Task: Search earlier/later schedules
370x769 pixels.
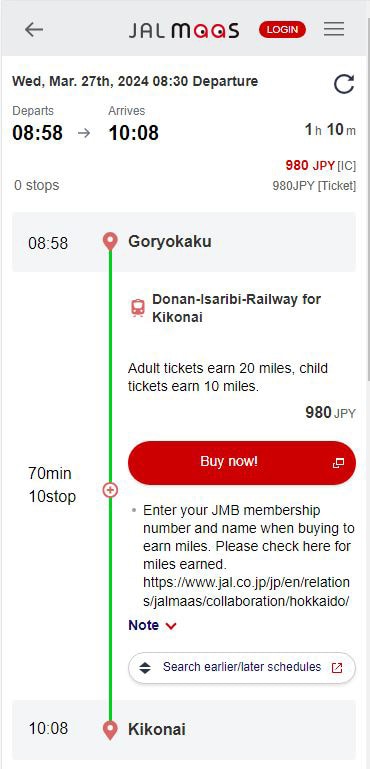Action: click(241, 667)
